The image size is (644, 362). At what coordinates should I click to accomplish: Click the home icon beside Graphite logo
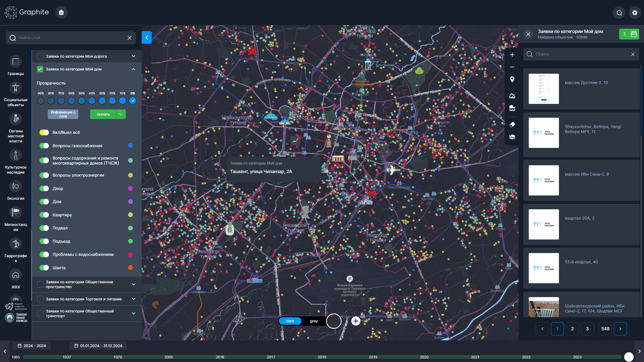61,12
